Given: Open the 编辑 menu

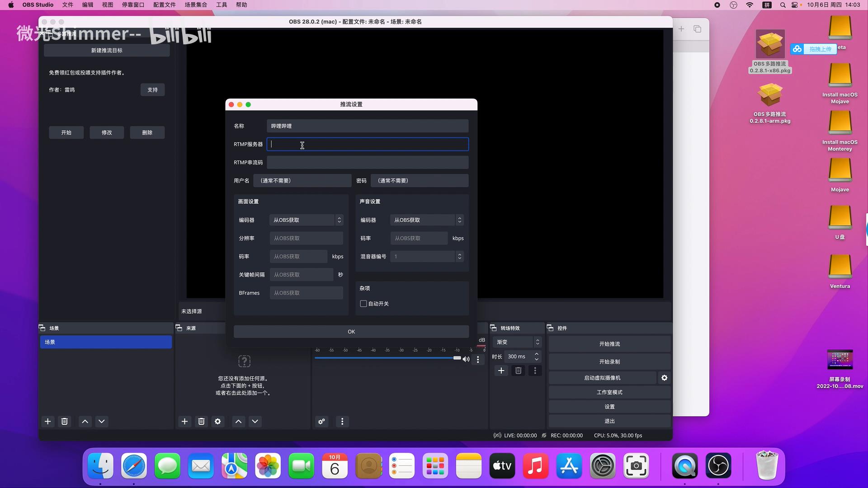Looking at the screenshot, I should click(x=88, y=5).
